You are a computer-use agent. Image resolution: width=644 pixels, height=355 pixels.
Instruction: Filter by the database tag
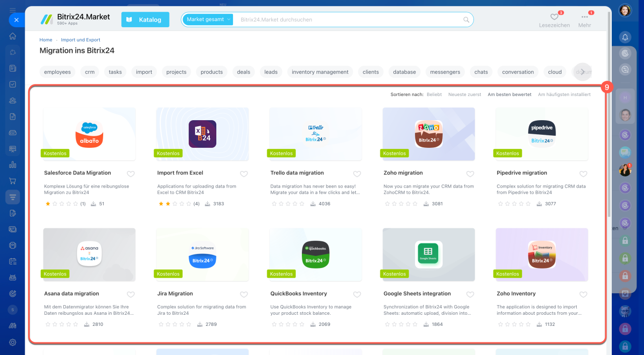[405, 72]
